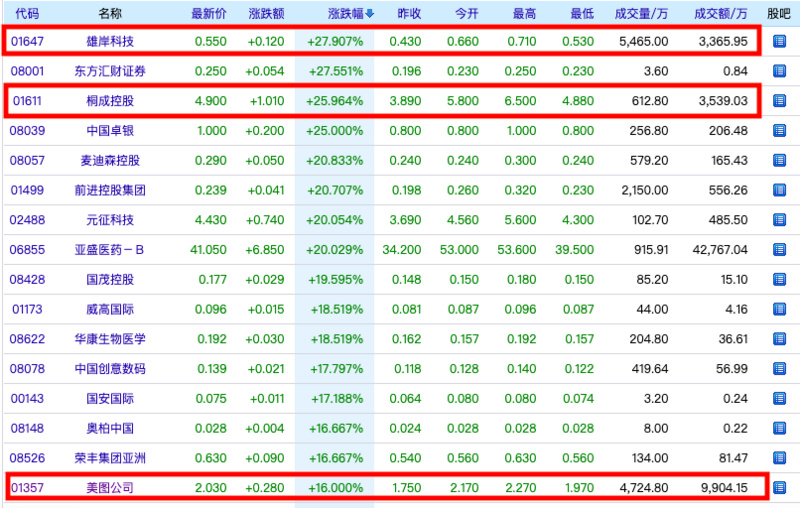
Task: Open 中国卓银 stock name link
Action: point(110,131)
